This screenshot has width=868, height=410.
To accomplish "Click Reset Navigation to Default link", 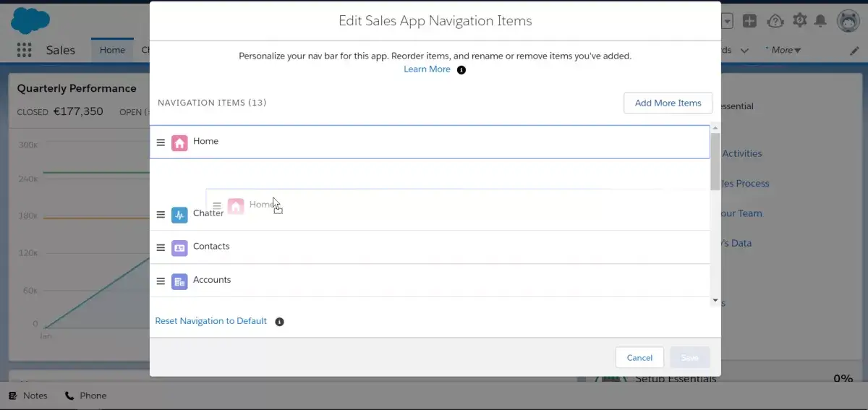I will point(211,321).
